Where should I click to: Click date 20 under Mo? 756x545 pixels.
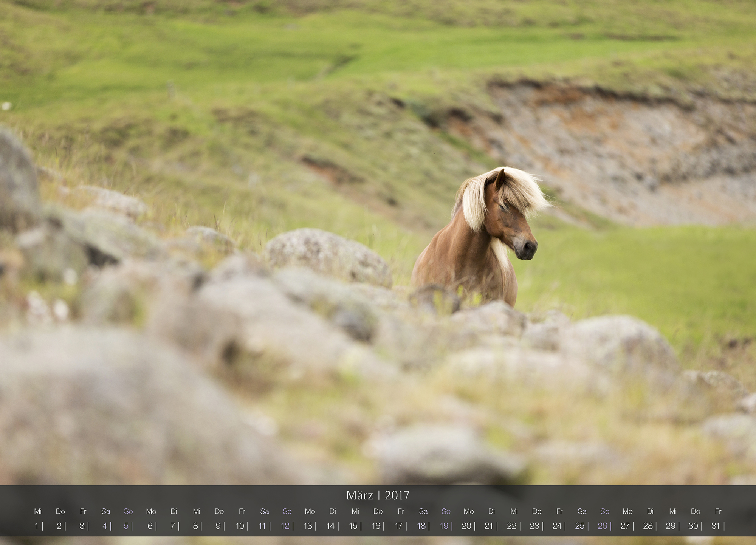466,526
